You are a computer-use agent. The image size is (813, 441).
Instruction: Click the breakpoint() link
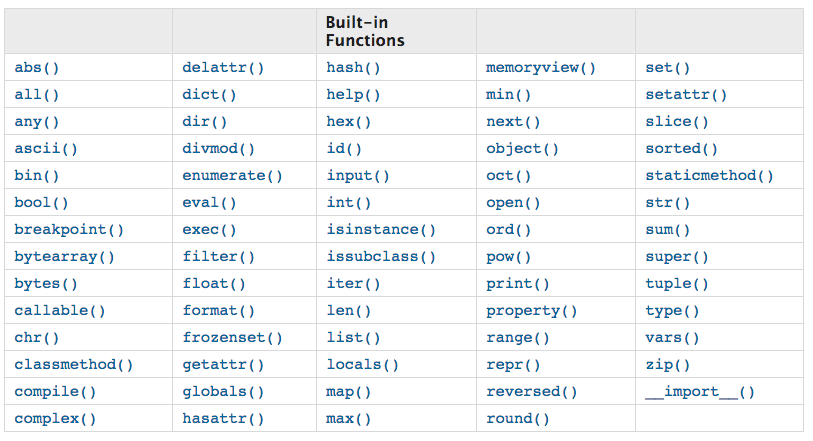pyautogui.click(x=69, y=230)
